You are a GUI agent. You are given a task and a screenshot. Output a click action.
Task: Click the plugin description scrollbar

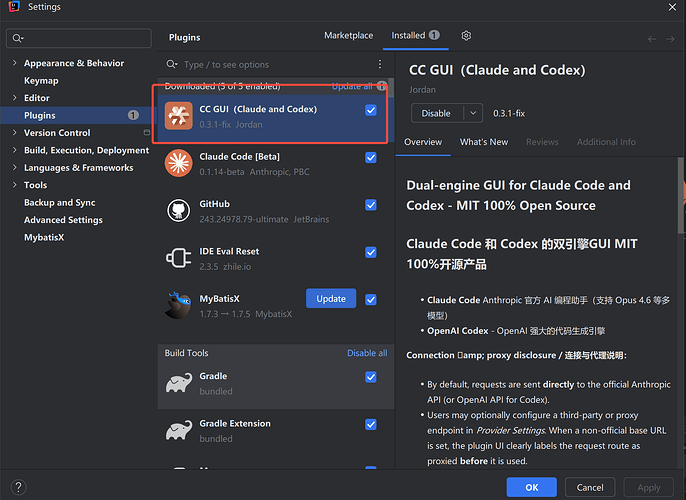(681, 195)
